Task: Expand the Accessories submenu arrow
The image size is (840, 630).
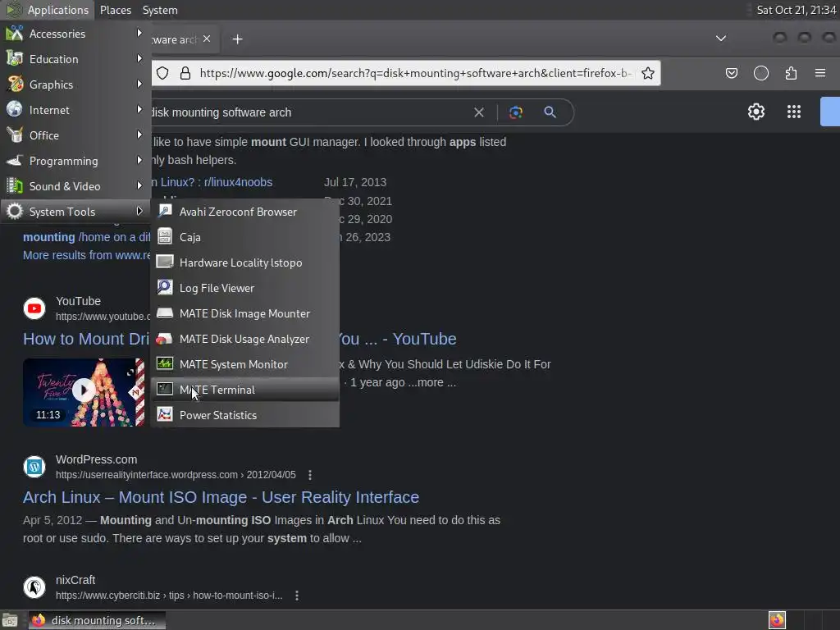Action: click(x=139, y=33)
